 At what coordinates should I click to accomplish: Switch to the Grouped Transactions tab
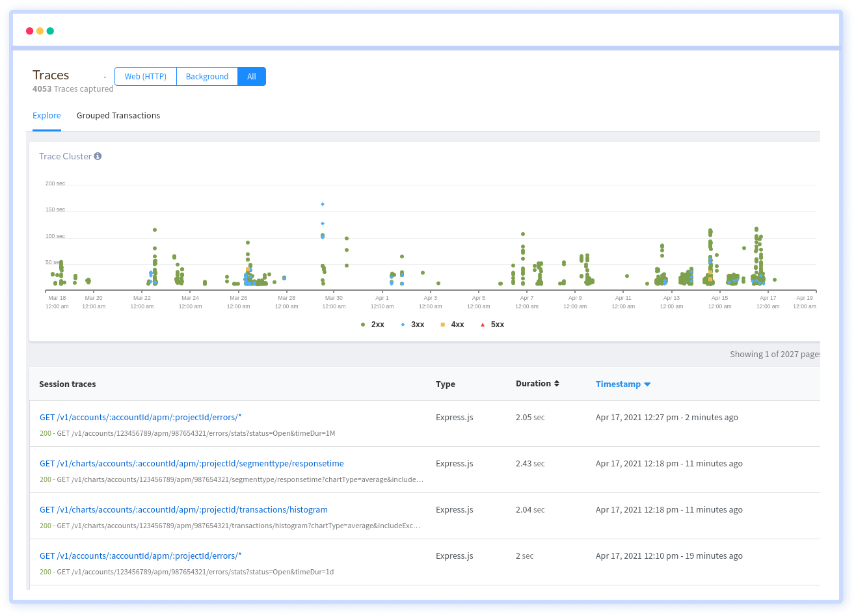point(118,115)
